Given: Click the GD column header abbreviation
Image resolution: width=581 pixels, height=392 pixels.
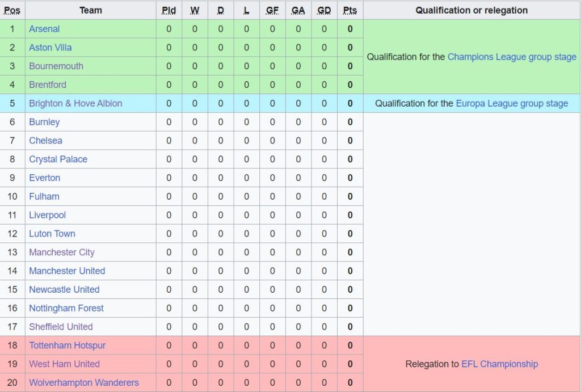Looking at the screenshot, I should tap(324, 10).
